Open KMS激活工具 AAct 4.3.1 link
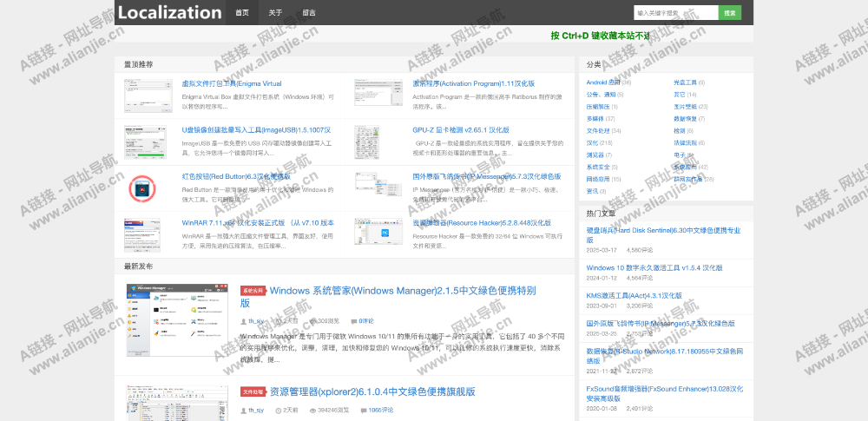 (x=634, y=295)
